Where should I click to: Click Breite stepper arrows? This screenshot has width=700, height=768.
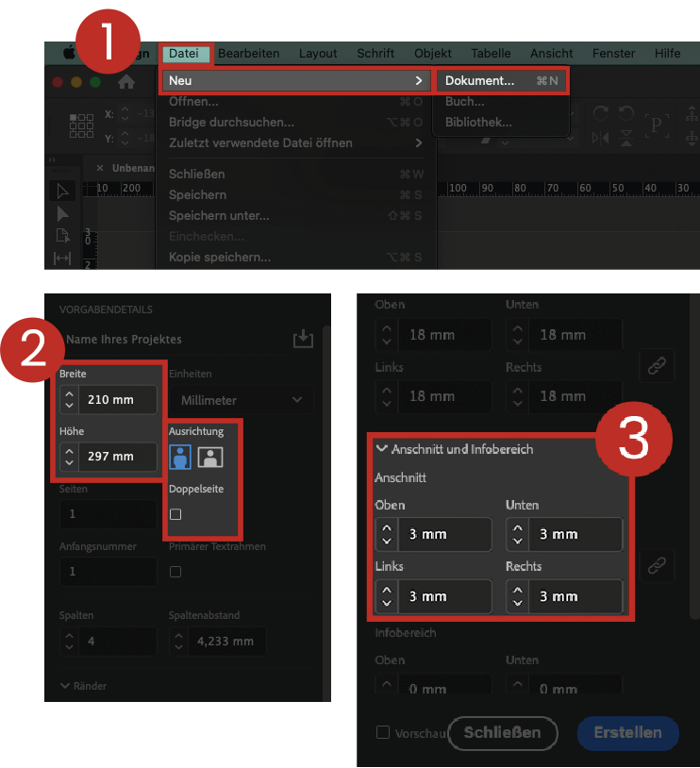(x=69, y=400)
